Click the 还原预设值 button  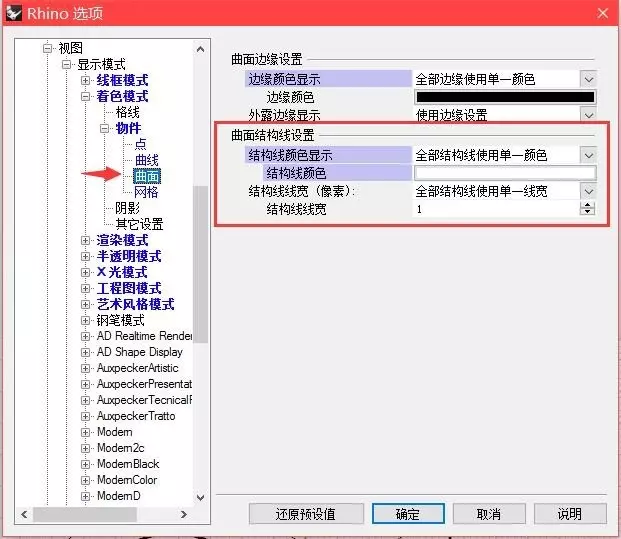pyautogui.click(x=306, y=514)
